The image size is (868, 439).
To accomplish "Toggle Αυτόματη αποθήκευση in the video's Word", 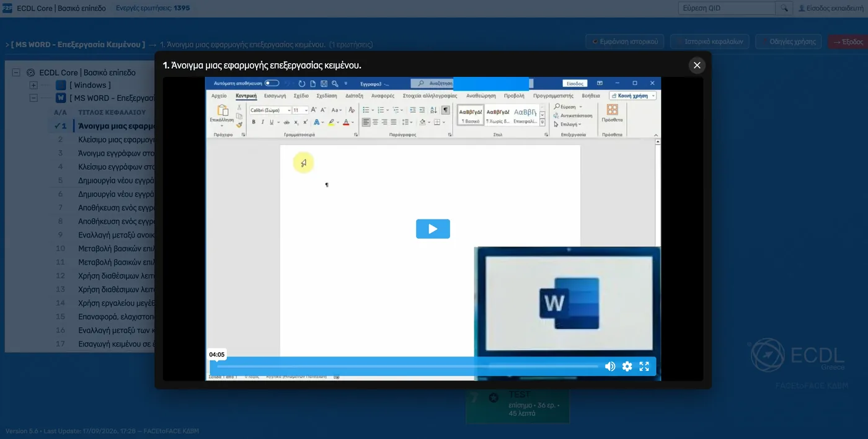I will (272, 83).
